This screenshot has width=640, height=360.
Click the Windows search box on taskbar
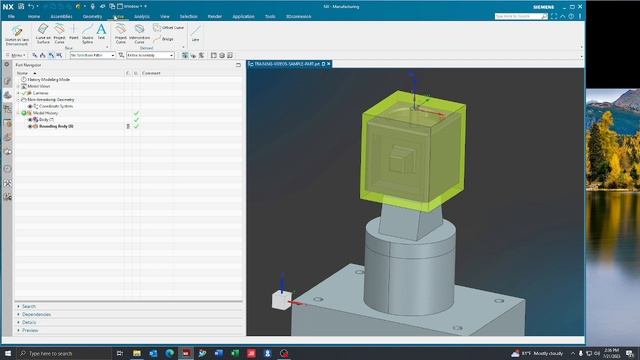[64, 353]
